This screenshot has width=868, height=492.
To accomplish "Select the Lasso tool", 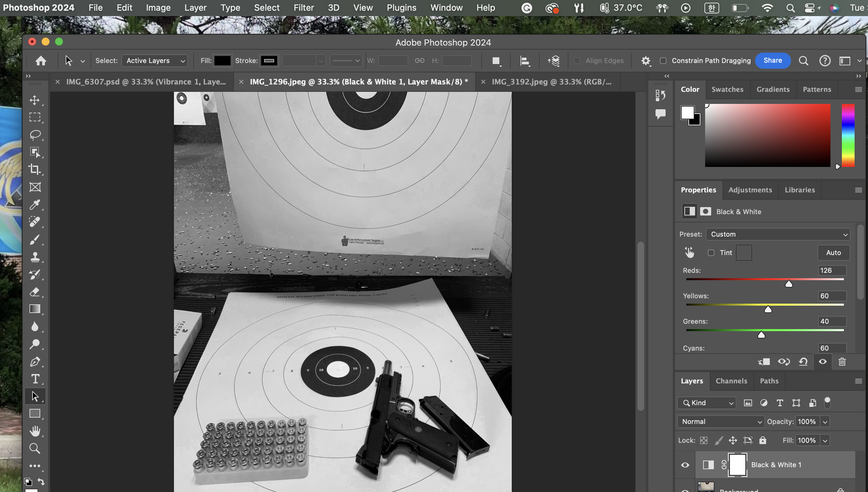I will 35,134.
